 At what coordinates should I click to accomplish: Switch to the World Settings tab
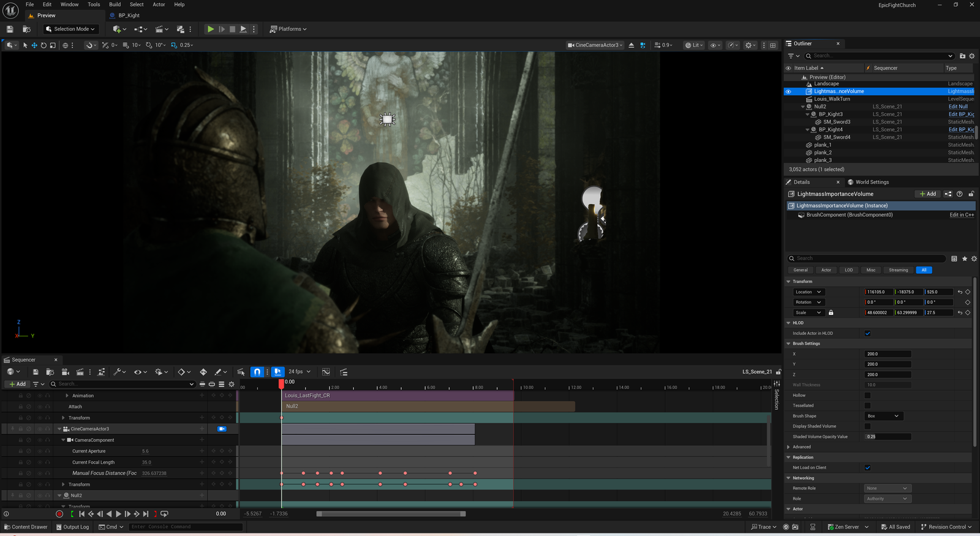(872, 182)
